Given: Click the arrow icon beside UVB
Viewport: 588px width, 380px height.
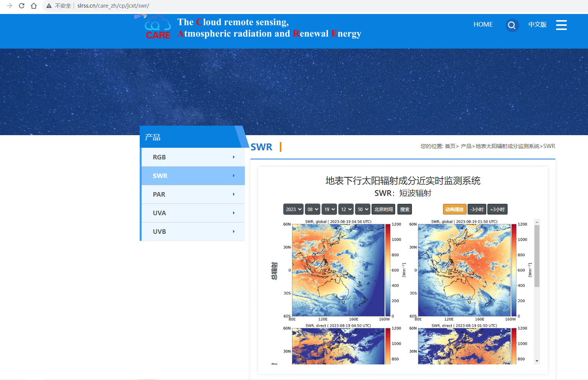Looking at the screenshot, I should [233, 232].
